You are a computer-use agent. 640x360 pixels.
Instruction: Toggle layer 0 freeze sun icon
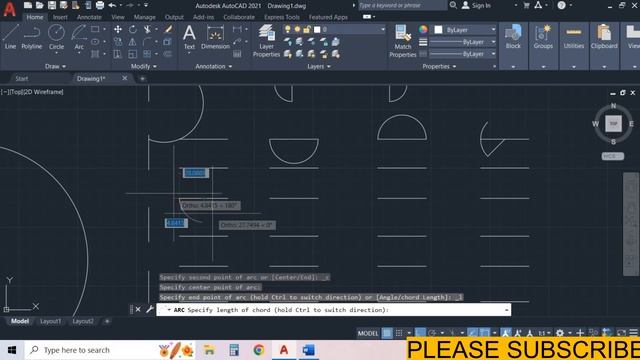pyautogui.click(x=297, y=29)
